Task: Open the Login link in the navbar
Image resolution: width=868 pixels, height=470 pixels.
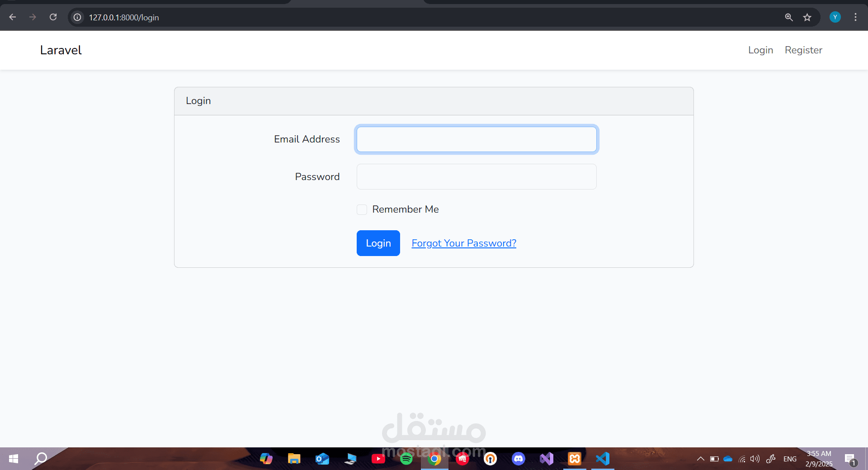Action: [x=760, y=50]
